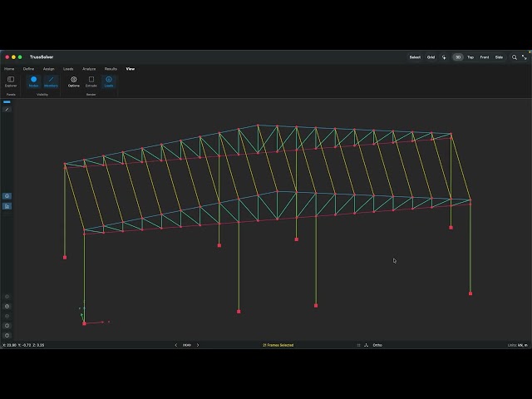This screenshot has height=399, width=532.
Task: Toggle Loads rendering
Action: tap(109, 81)
